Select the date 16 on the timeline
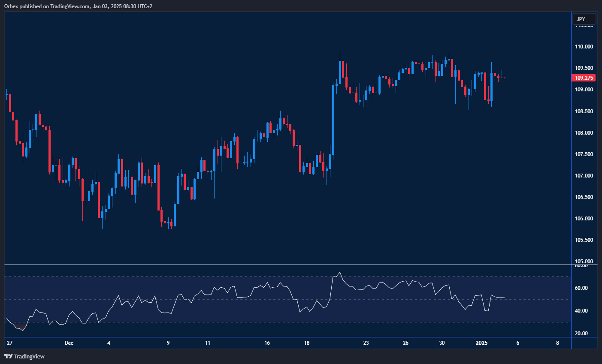 pos(266,343)
